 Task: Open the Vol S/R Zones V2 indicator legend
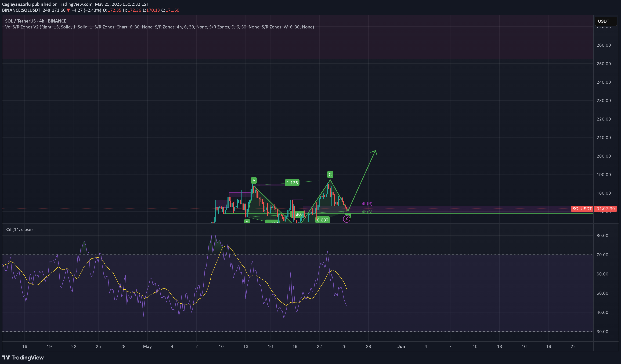pyautogui.click(x=159, y=27)
